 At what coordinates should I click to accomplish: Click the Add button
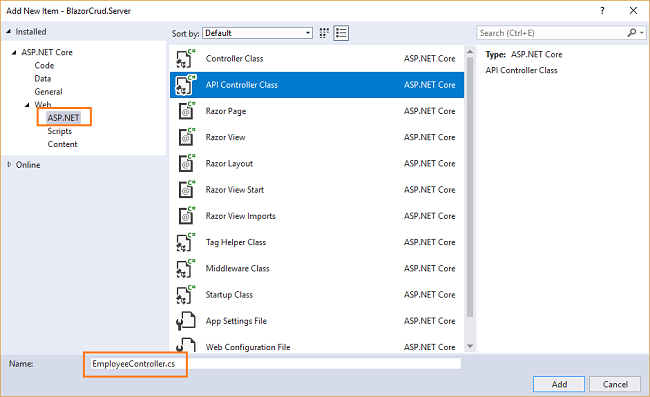(559, 384)
